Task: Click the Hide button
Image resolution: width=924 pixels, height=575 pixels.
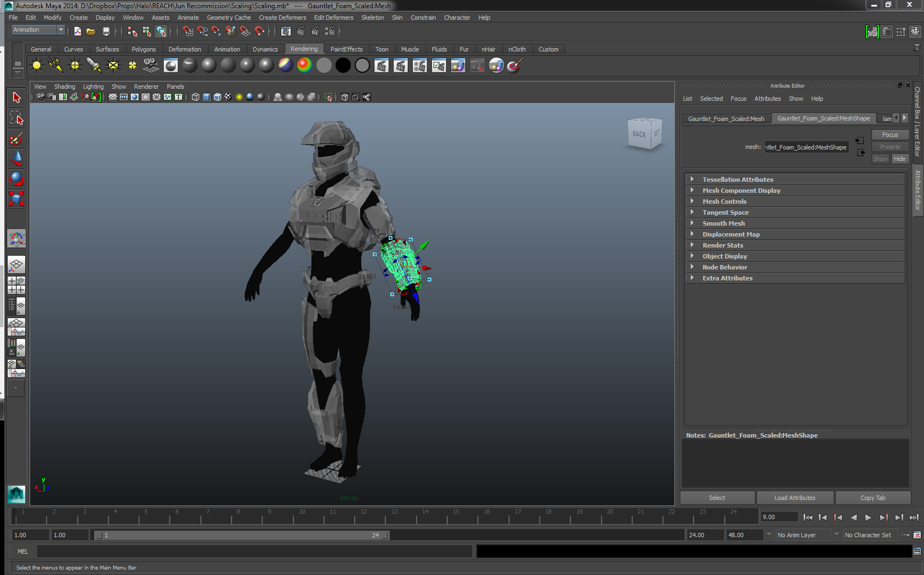Action: [x=900, y=159]
